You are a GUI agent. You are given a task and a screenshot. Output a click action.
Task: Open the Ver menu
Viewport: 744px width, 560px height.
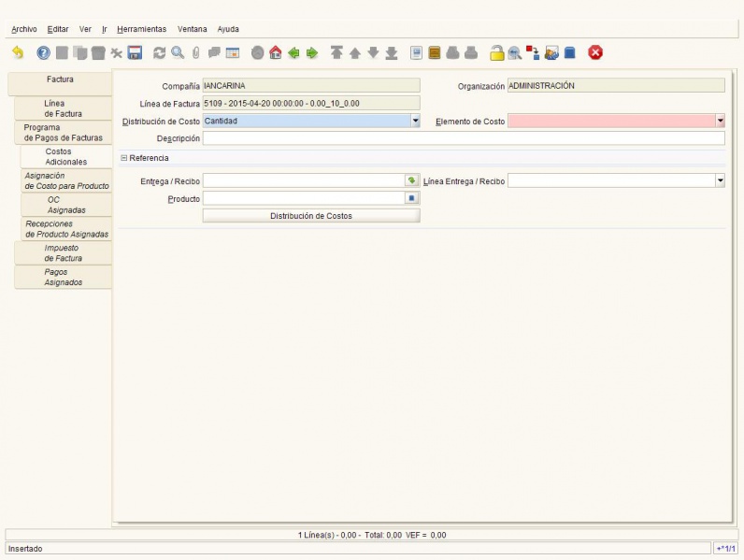tap(85, 29)
